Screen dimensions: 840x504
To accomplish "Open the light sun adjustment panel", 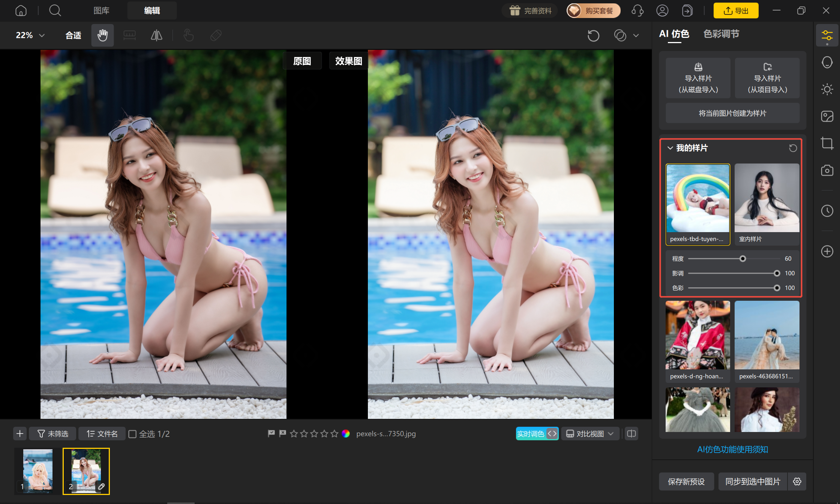I will (x=827, y=89).
